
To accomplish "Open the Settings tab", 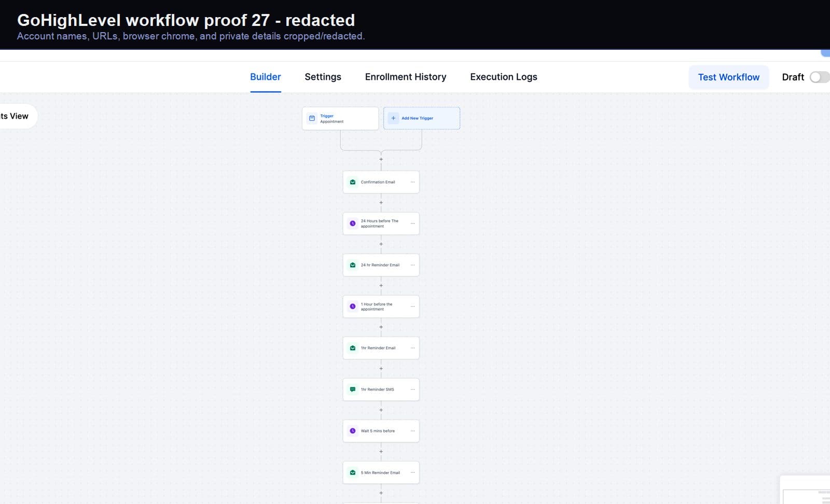I will pos(323,77).
